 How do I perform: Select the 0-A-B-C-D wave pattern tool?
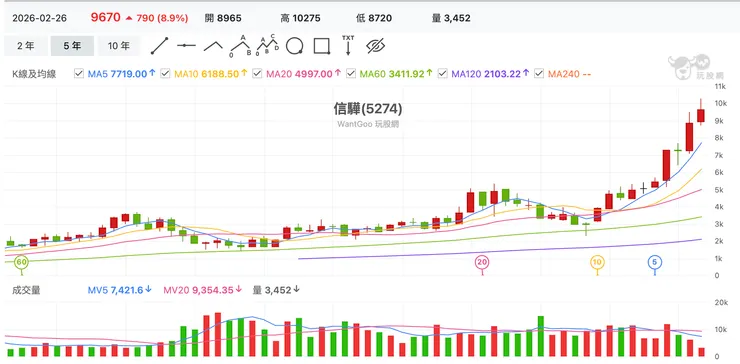click(x=268, y=46)
